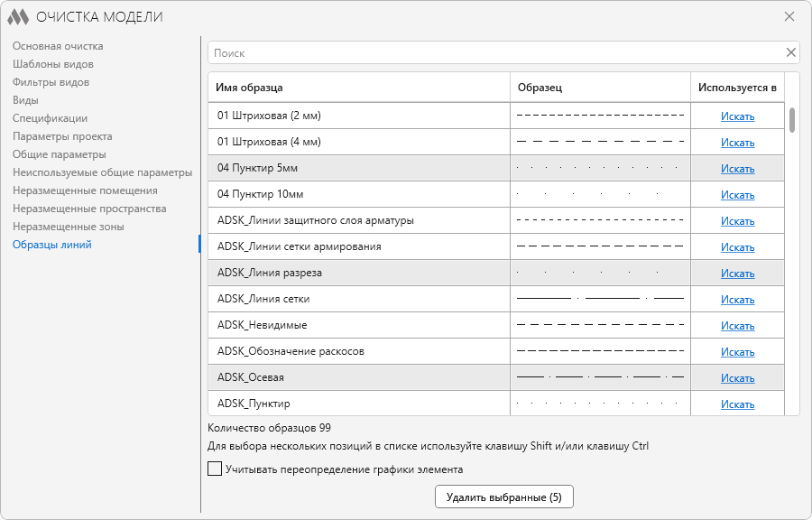The height and width of the screenshot is (520, 812).
Task: Click Искать for ADSK_Пунктир
Action: tap(737, 404)
